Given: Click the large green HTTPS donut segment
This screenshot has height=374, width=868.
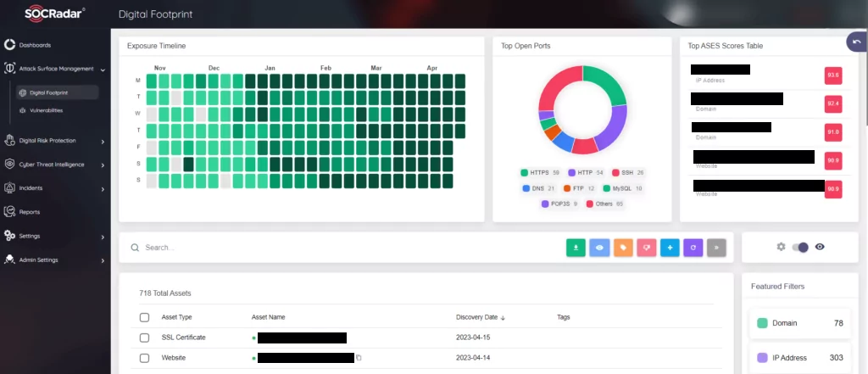Looking at the screenshot, I should coord(607,82).
